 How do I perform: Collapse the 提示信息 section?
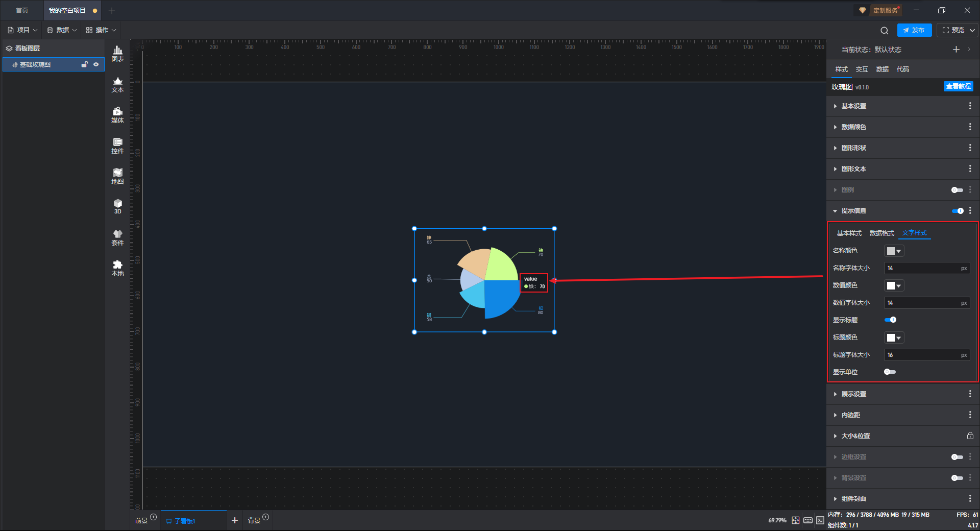pyautogui.click(x=835, y=211)
